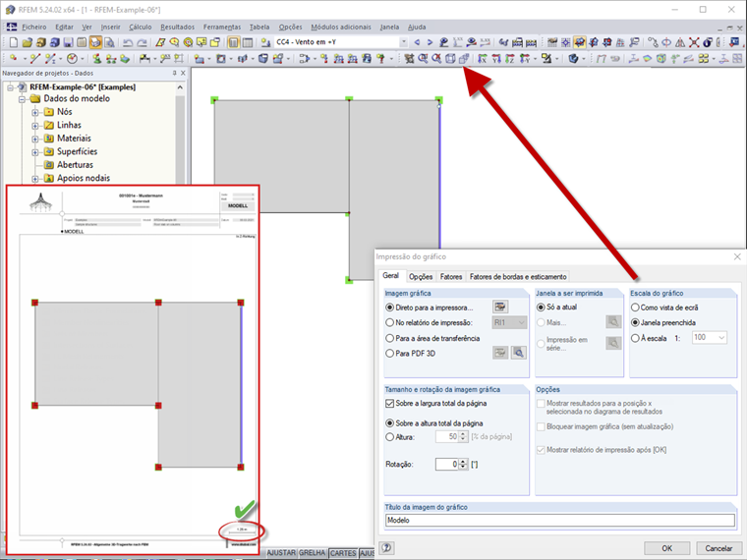Select view in Z direction icon
Image resolution: width=747 pixels, height=560 pixels.
coord(510,59)
